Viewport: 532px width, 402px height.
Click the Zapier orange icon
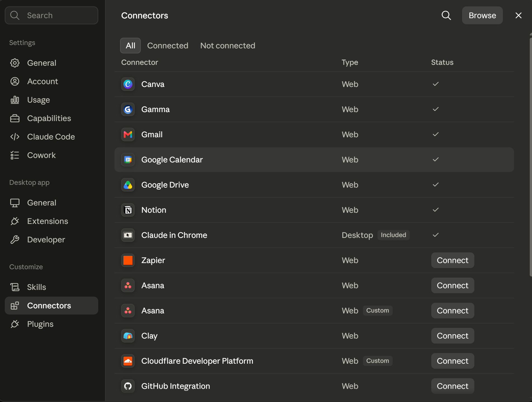pos(128,260)
